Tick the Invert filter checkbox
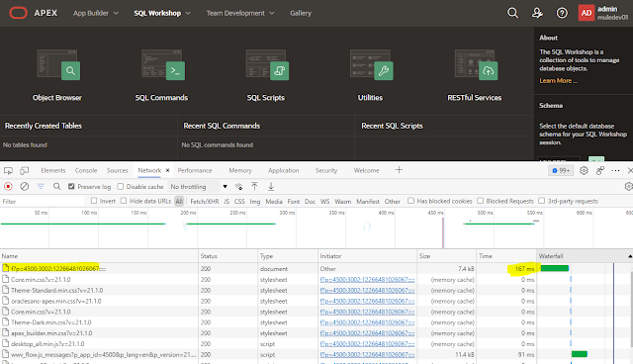Screen dimensions: 633x364 coord(94,201)
